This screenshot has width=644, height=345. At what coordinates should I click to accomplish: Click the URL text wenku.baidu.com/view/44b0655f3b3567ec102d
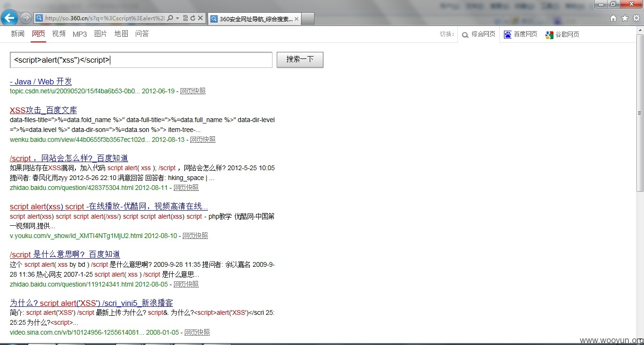[80, 140]
